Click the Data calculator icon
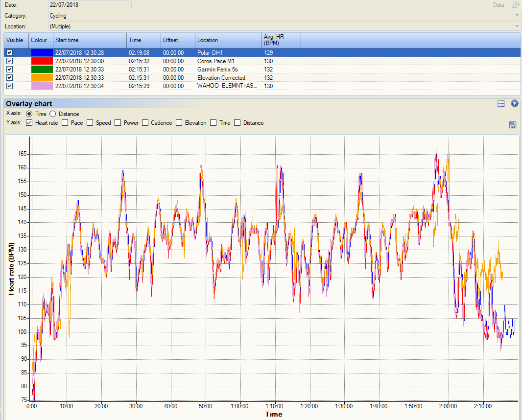This screenshot has height=420, width=522. (515, 5)
